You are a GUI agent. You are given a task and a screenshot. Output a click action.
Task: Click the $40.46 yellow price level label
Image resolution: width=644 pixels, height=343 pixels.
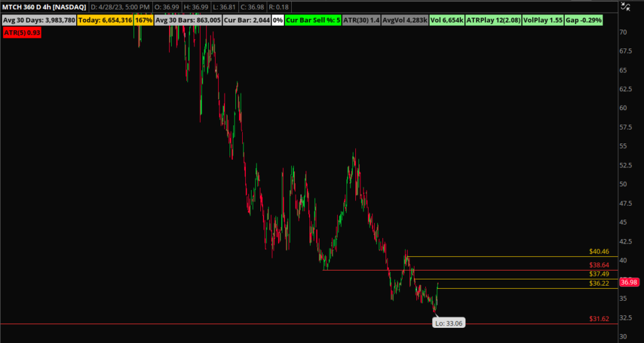[599, 251]
